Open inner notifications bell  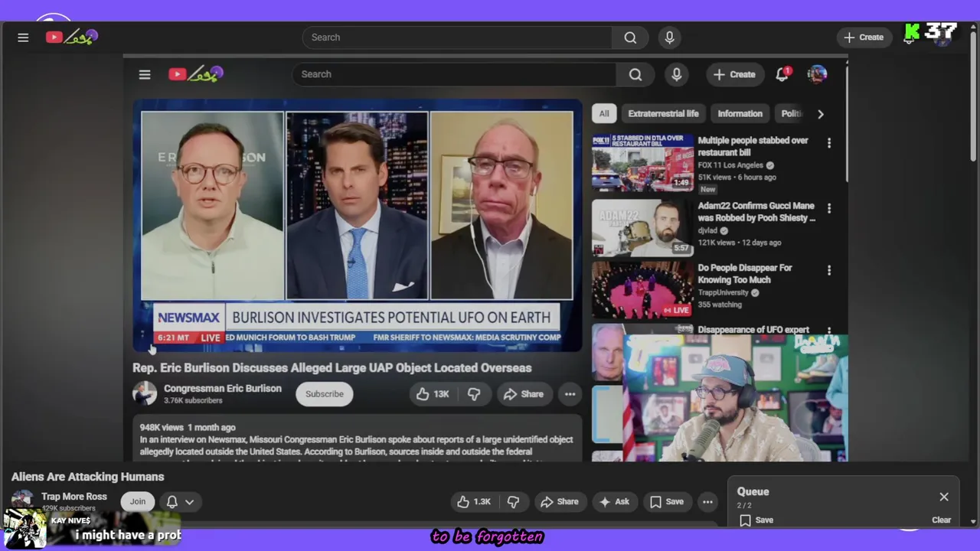782,74
